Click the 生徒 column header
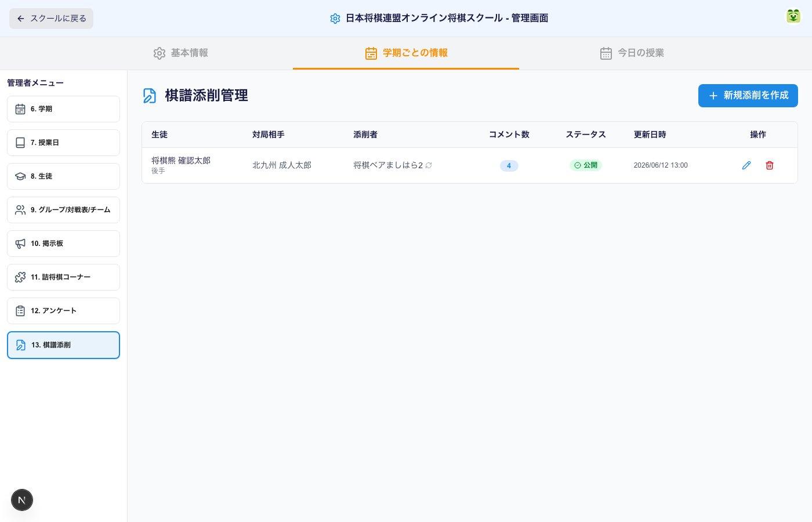The width and height of the screenshot is (812, 522). pyautogui.click(x=159, y=135)
